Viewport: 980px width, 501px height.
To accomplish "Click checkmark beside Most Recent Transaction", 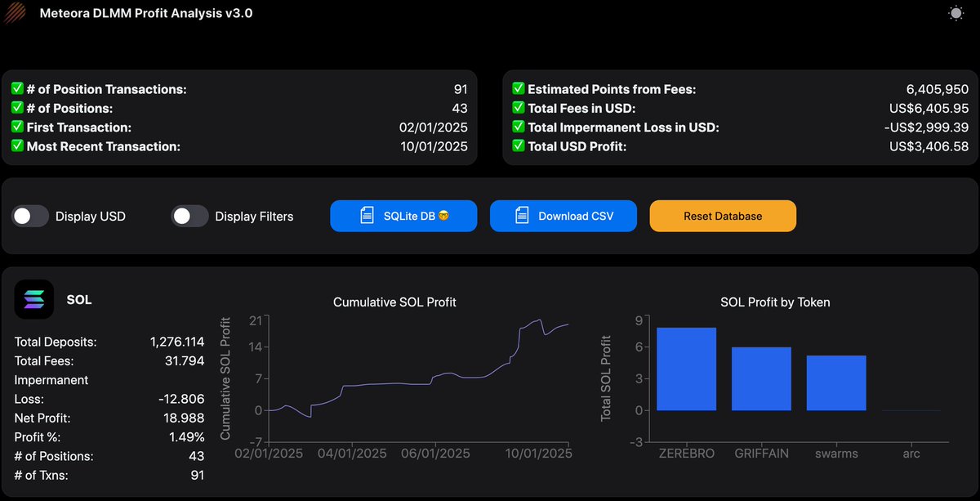I will pos(17,146).
